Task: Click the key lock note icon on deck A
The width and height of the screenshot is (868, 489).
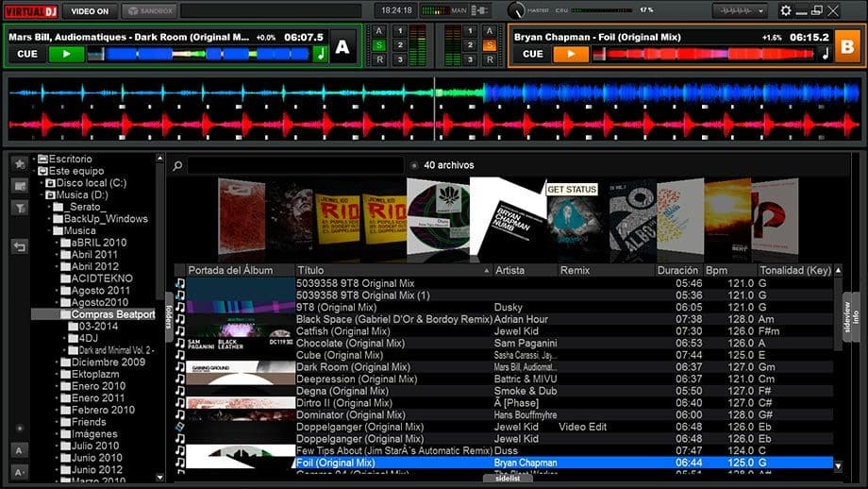Action: point(320,54)
